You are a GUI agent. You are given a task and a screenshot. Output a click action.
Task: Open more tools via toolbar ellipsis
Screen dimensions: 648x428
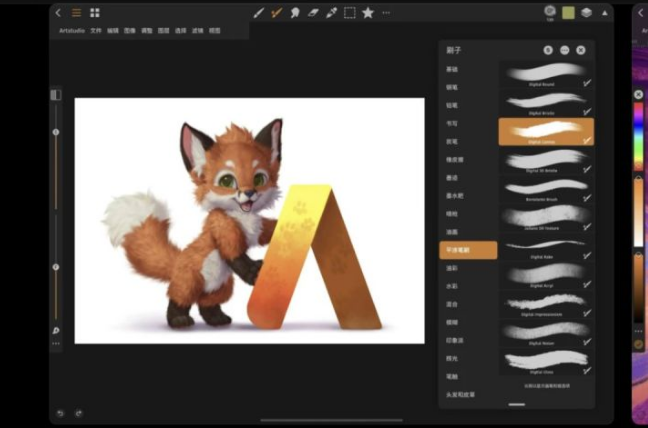click(386, 13)
